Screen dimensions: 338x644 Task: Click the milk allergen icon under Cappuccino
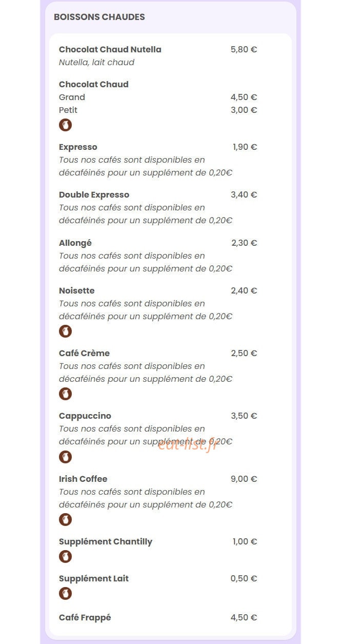[65, 457]
